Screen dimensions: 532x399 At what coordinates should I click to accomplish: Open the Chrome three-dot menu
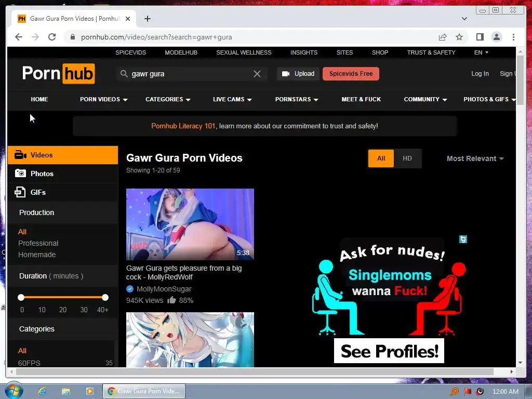513,37
